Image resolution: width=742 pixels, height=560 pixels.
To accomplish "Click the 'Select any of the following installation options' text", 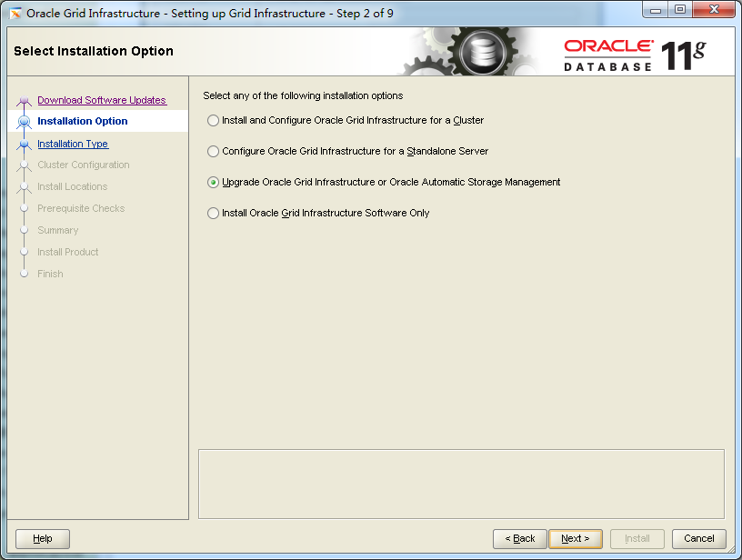I will coord(303,95).
